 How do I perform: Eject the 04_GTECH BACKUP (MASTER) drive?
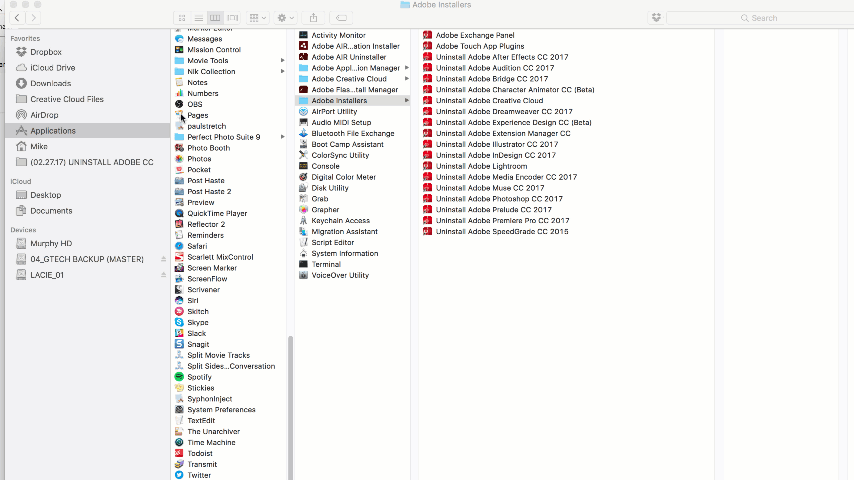pyautogui.click(x=163, y=259)
